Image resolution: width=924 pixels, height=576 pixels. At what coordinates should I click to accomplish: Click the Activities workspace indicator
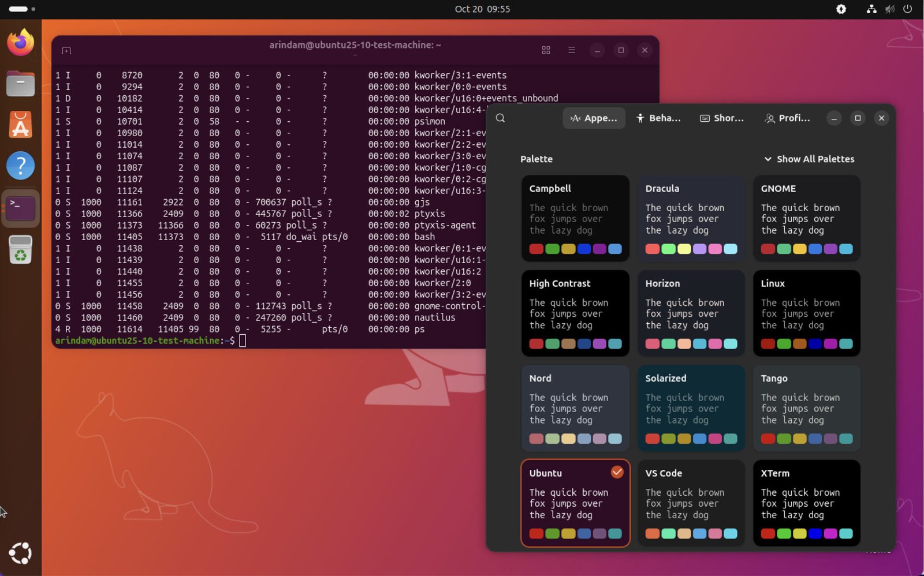(22, 9)
